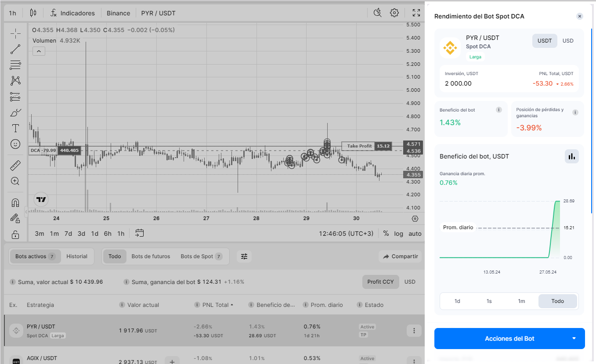This screenshot has width=596, height=364.
Task: Toggle auto scale on chart
Action: [415, 234]
